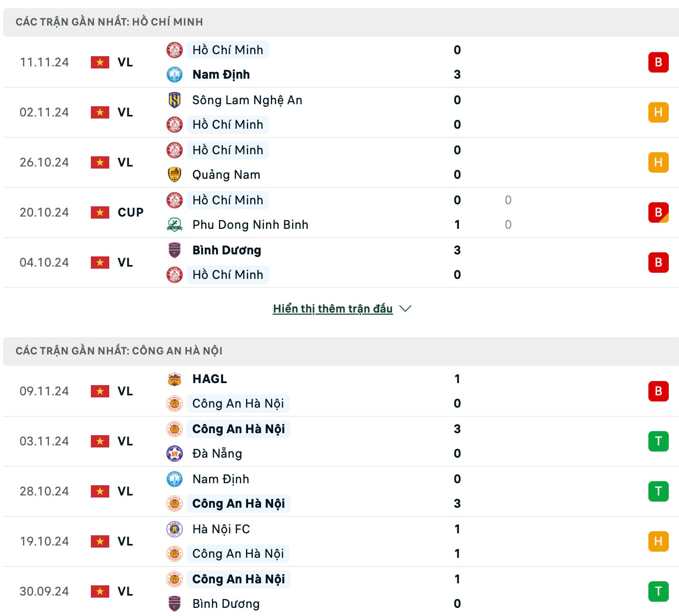The width and height of the screenshot is (679, 616).
Task: Click the Hồ Chí Minh club logo in 11.11.24 match
Action: coord(175,50)
